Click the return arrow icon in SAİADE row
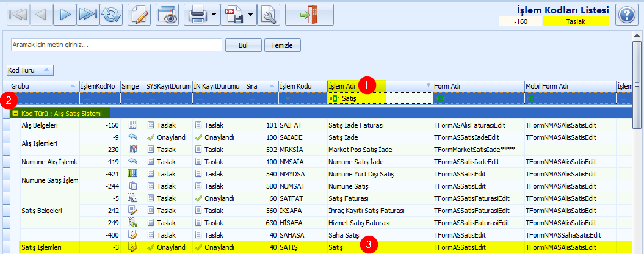 132,137
